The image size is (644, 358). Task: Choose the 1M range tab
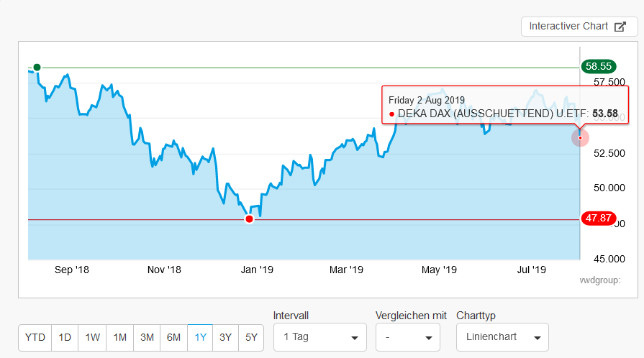click(119, 337)
